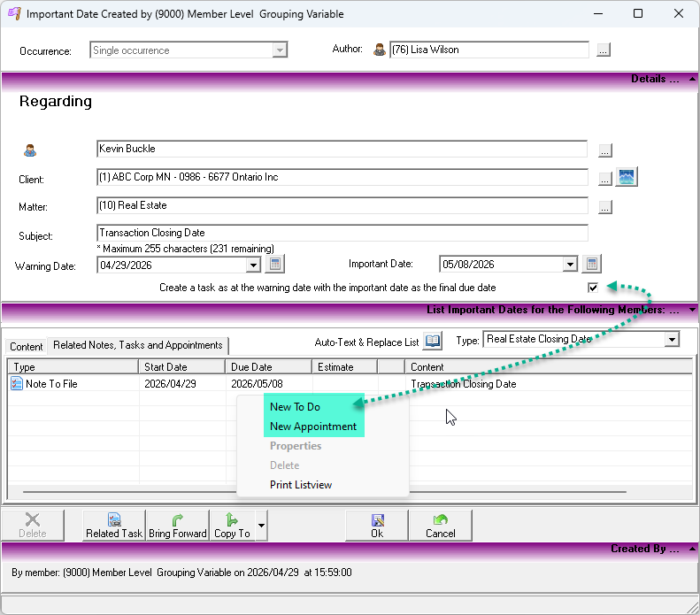This screenshot has height=615, width=700.
Task: Open the Matter lookup ellipsis button
Action: [605, 207]
